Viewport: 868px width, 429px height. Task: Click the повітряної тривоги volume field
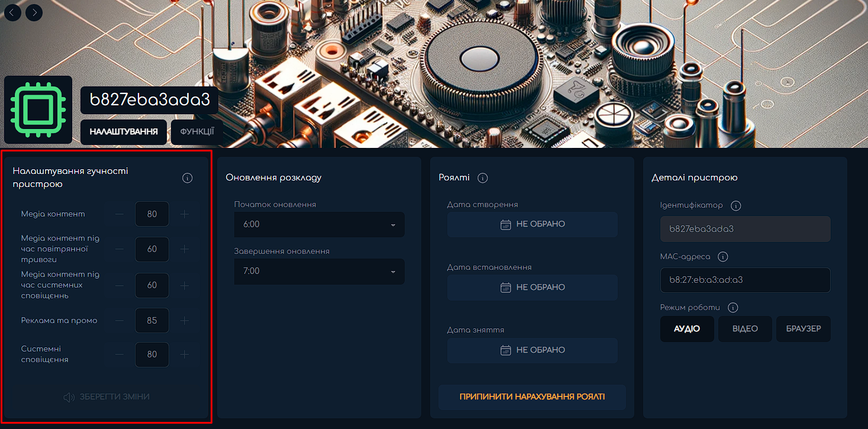pyautogui.click(x=152, y=249)
